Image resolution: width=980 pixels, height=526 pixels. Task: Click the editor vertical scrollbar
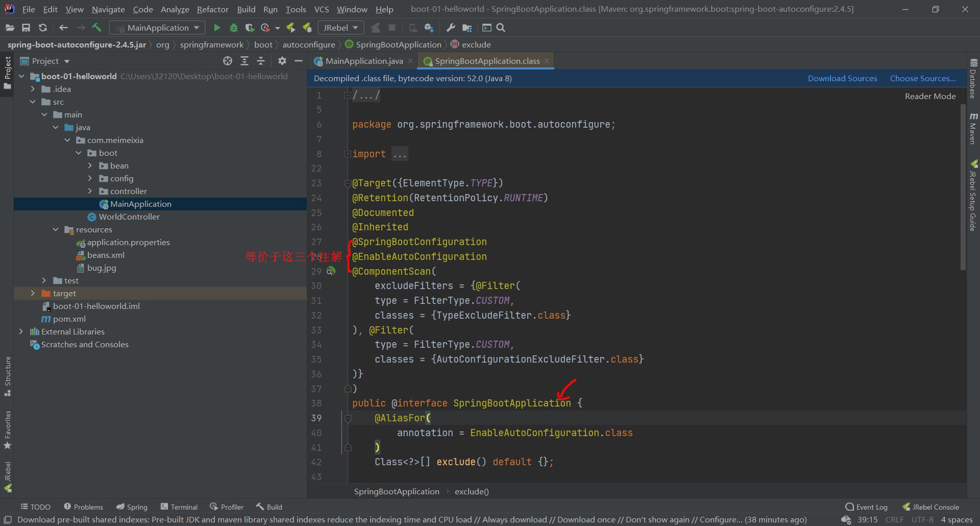tap(963, 187)
